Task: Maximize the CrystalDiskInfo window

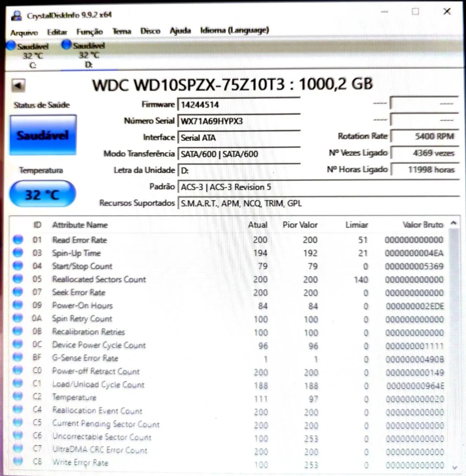Action: tap(415, 12)
